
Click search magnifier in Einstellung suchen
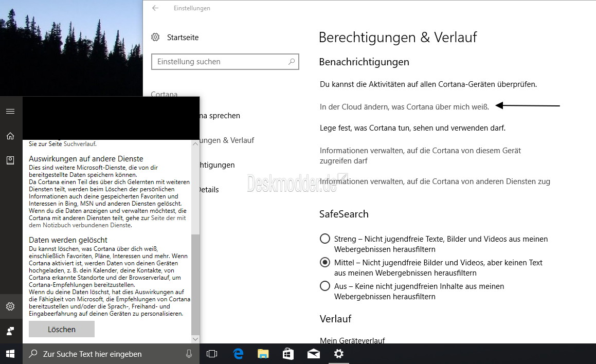[292, 62]
